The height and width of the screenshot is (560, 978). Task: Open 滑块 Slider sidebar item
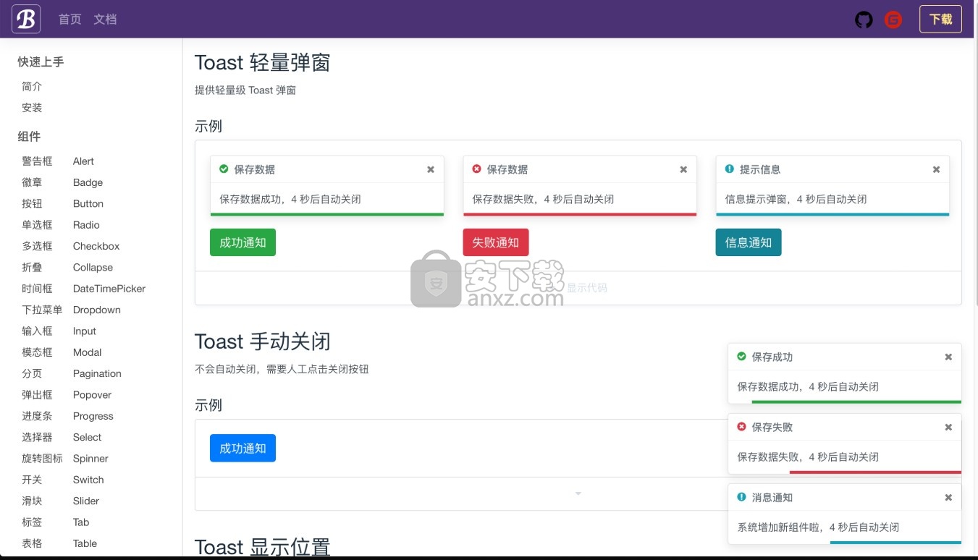tap(61, 501)
